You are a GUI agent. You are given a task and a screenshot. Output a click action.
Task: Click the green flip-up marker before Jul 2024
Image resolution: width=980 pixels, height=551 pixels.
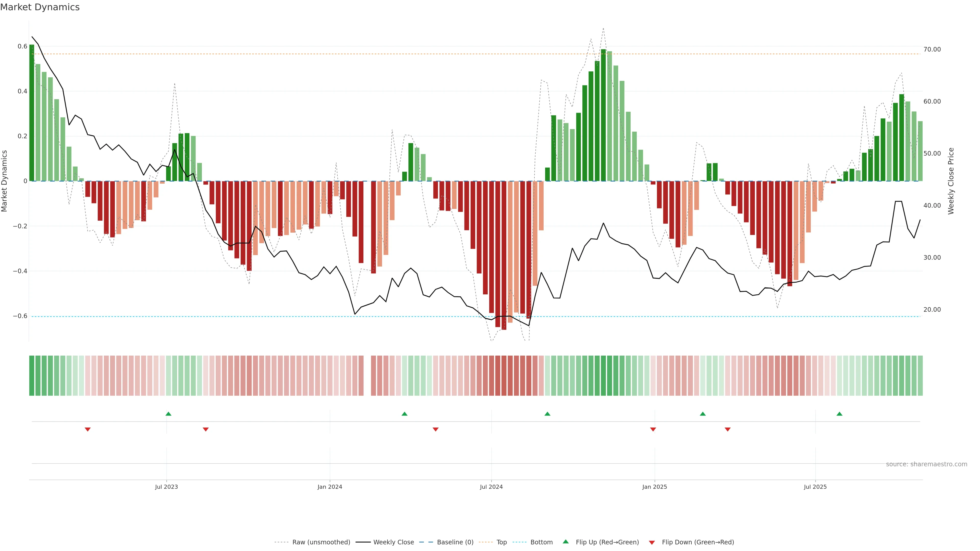[x=405, y=414]
